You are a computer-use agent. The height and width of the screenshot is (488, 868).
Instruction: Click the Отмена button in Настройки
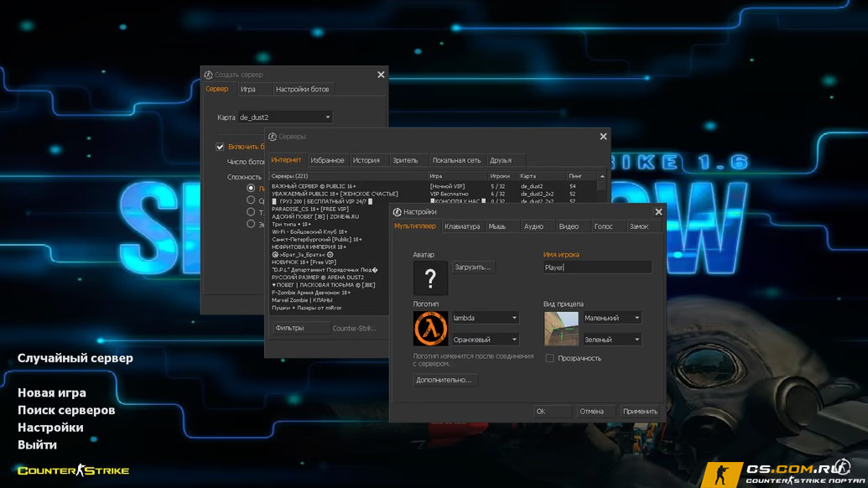[x=595, y=411]
